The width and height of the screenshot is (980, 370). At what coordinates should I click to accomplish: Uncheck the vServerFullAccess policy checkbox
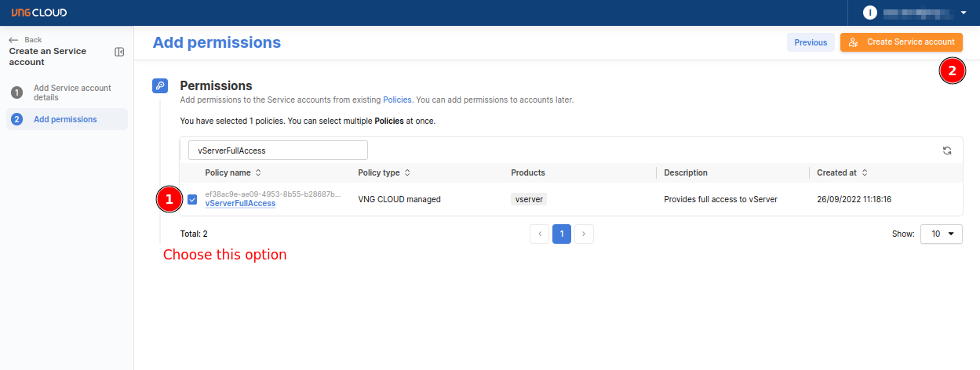pyautogui.click(x=192, y=200)
